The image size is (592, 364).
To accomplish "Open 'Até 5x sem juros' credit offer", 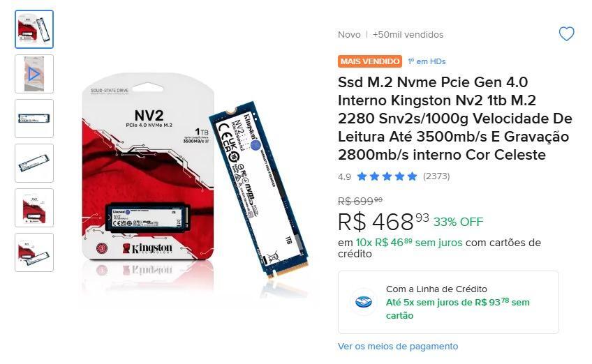I will click(x=457, y=308).
